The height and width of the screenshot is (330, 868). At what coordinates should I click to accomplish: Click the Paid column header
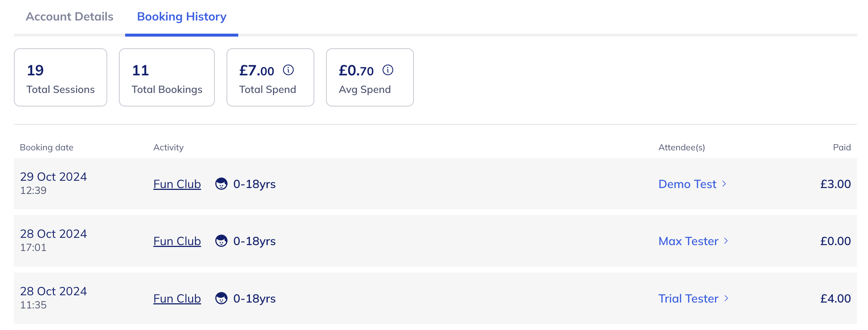click(x=842, y=147)
